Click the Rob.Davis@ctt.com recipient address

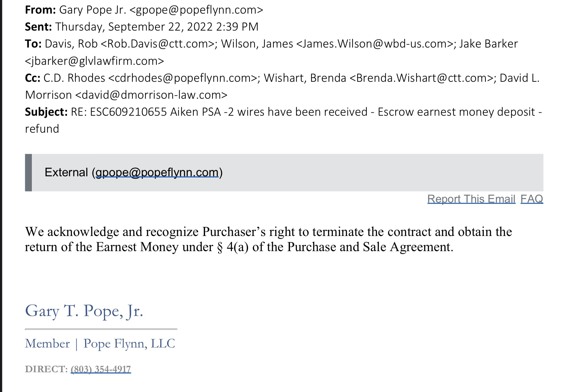click(157, 44)
